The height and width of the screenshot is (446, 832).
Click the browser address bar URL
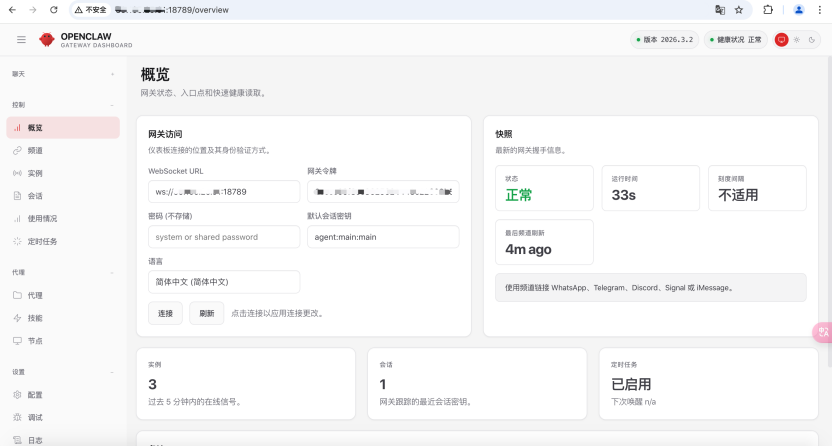(x=172, y=10)
